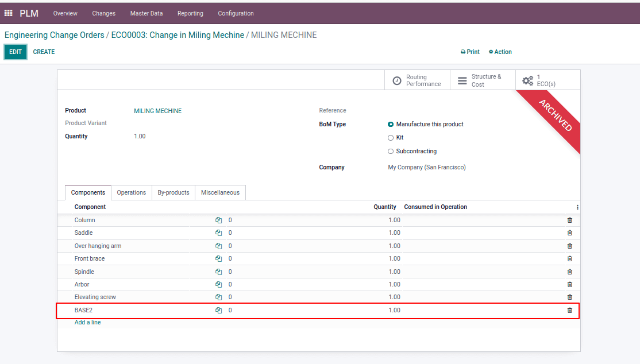Screen dimensions: 640x364
Task: Click the EDIT button
Action: coord(16,52)
